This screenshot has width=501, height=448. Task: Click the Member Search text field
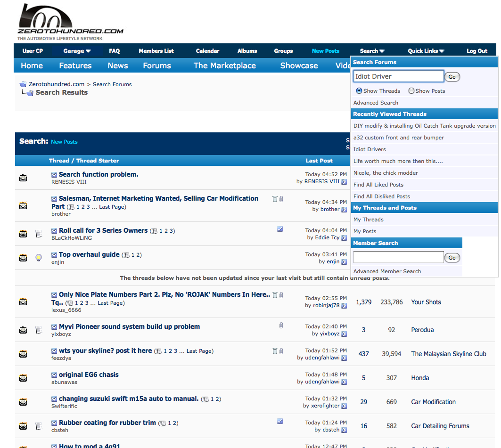(398, 257)
